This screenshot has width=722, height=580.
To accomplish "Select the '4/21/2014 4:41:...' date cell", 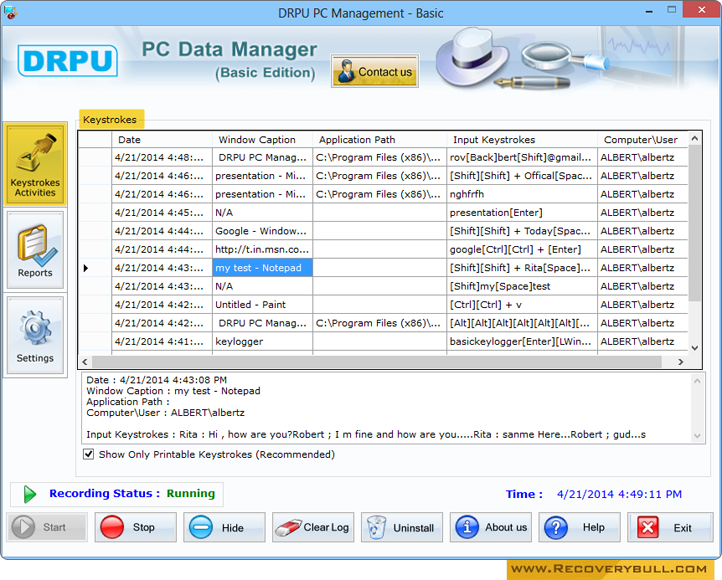I will (162, 342).
